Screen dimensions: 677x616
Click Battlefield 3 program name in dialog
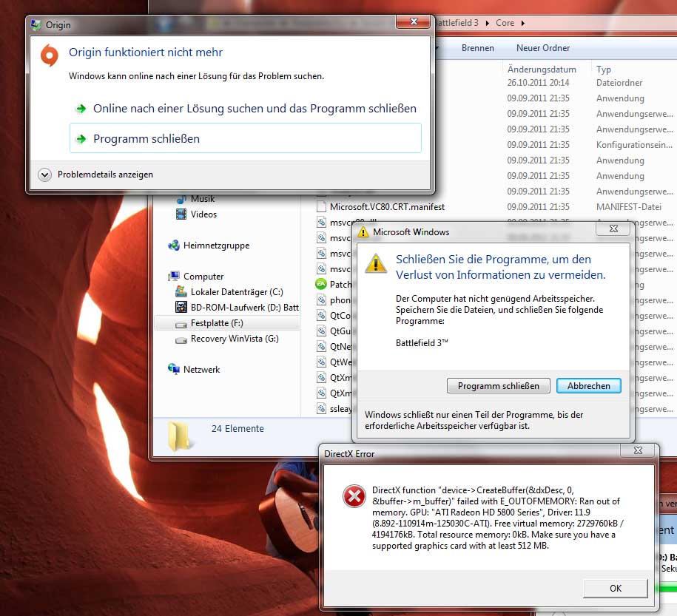[x=422, y=342]
